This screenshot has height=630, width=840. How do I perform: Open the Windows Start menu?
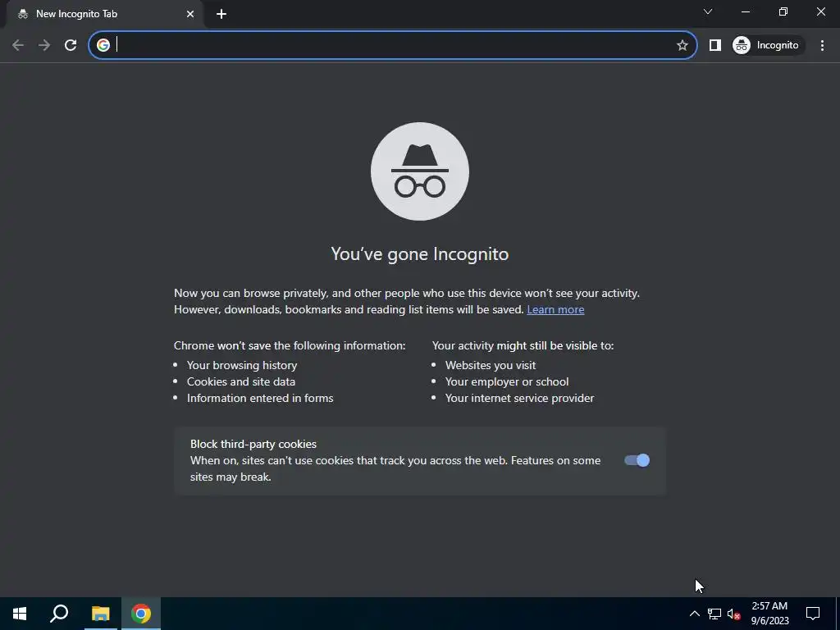[x=20, y=614]
